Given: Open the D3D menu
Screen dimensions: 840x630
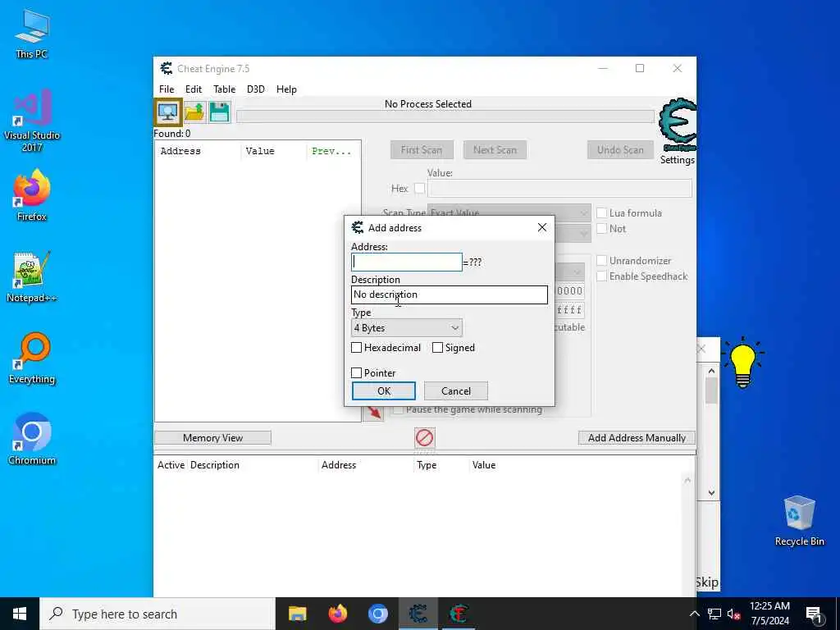Looking at the screenshot, I should pyautogui.click(x=256, y=89).
